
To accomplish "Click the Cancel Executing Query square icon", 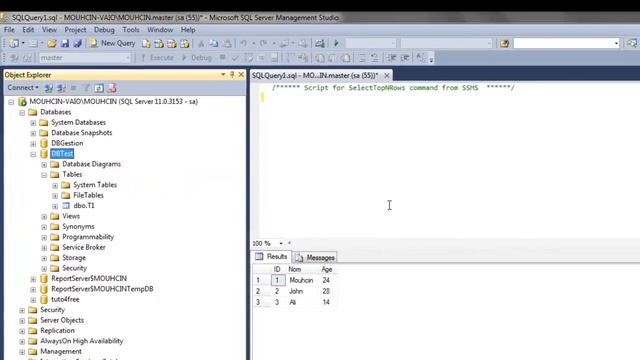I will (x=222, y=58).
